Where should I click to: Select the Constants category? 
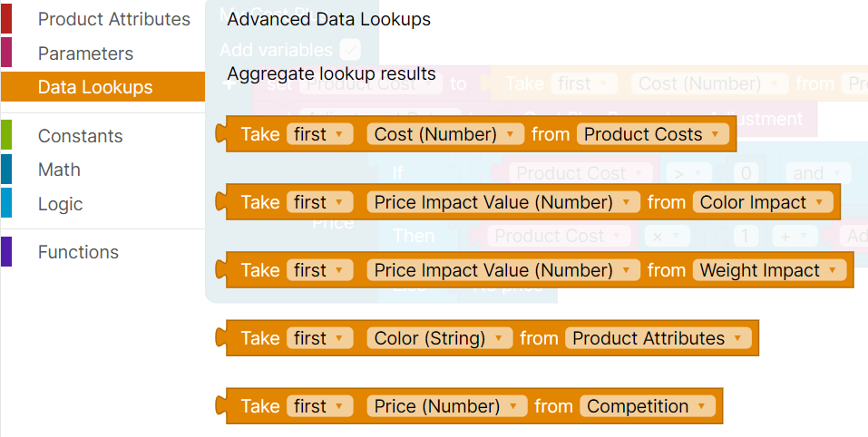point(80,136)
